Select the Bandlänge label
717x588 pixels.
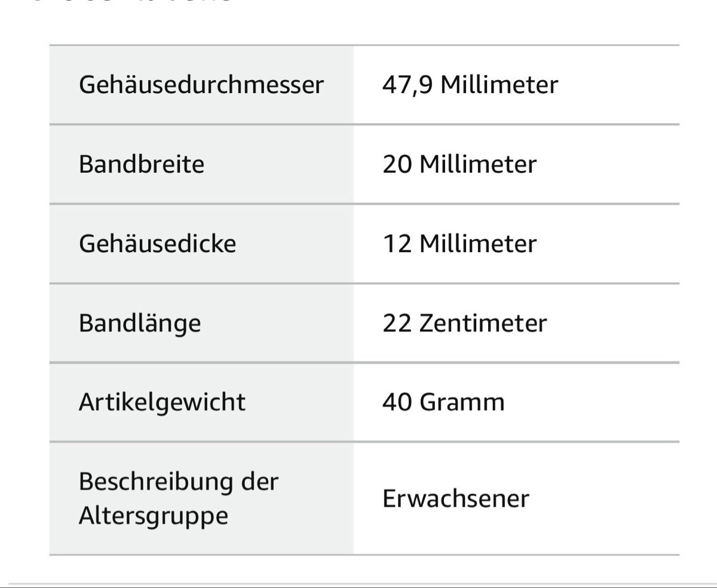[140, 323]
